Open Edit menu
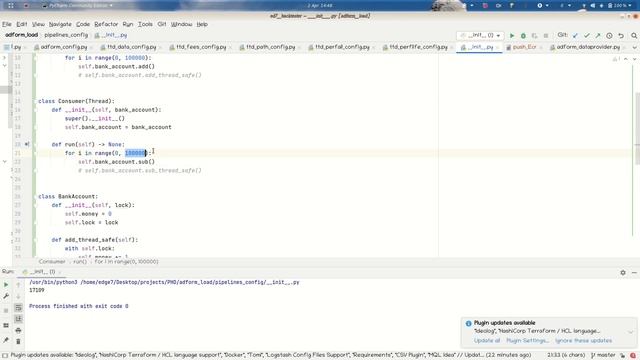 click(22, 24)
